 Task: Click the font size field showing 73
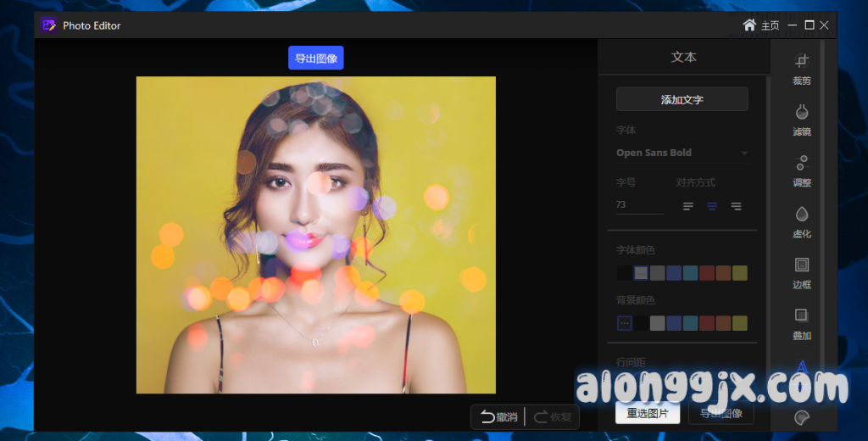pyautogui.click(x=639, y=205)
